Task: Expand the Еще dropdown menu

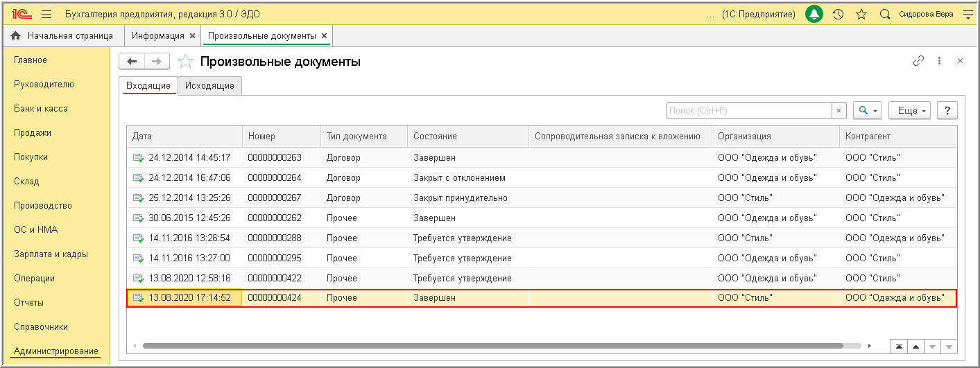Action: pyautogui.click(x=909, y=110)
